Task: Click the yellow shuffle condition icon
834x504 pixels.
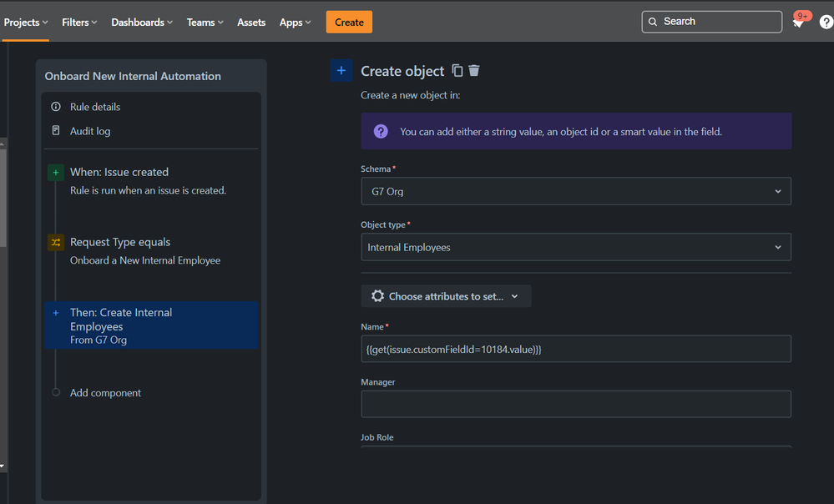Action: (56, 243)
